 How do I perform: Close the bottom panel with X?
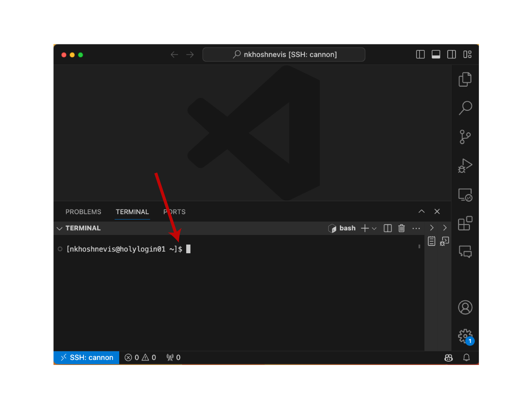tap(437, 211)
